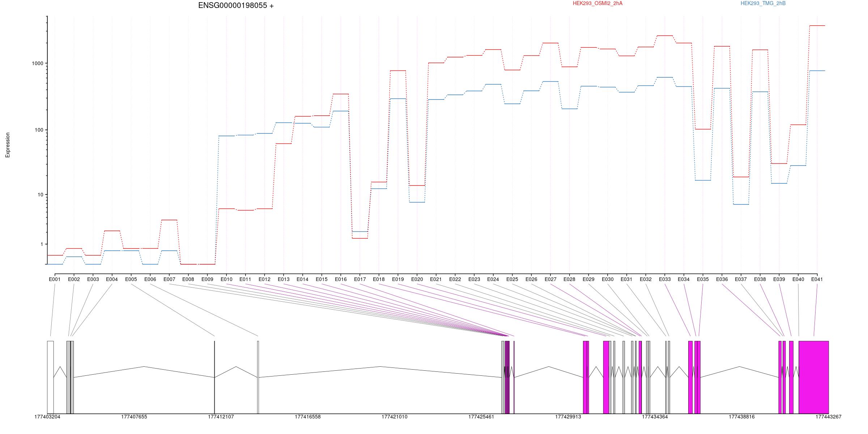Click exon label E041
Screen dimensions: 868x434
click(817, 279)
